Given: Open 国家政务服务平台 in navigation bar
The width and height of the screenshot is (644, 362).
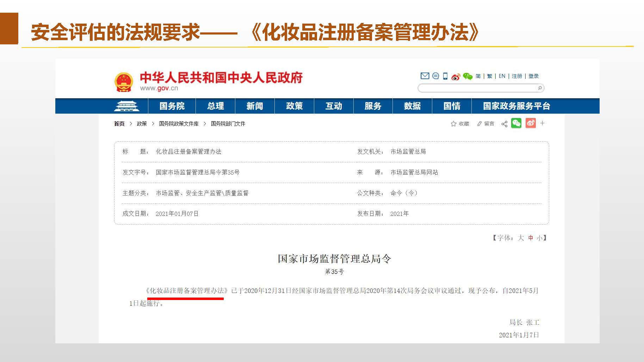Looking at the screenshot, I should coord(516,106).
